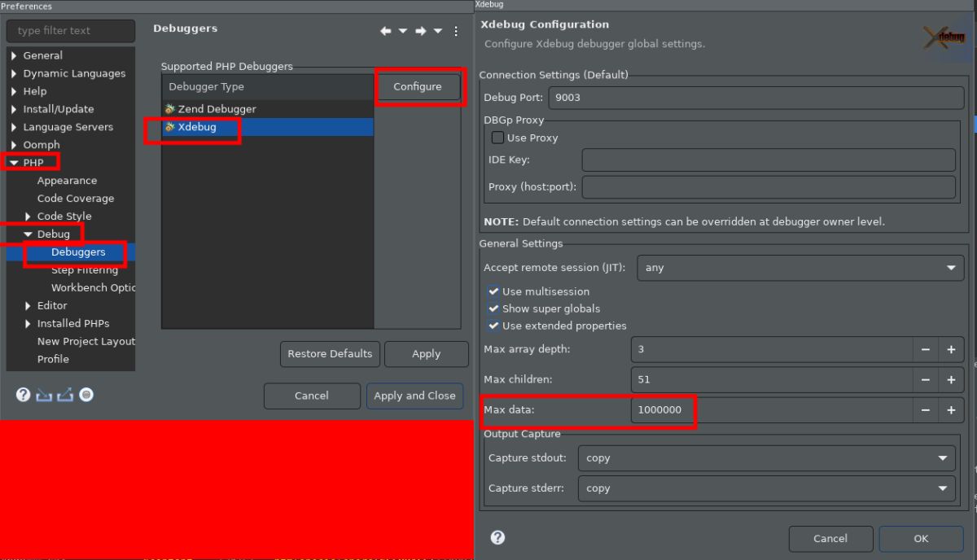Click the import preferences icon
Screen dimensions: 977x560
pos(44,395)
